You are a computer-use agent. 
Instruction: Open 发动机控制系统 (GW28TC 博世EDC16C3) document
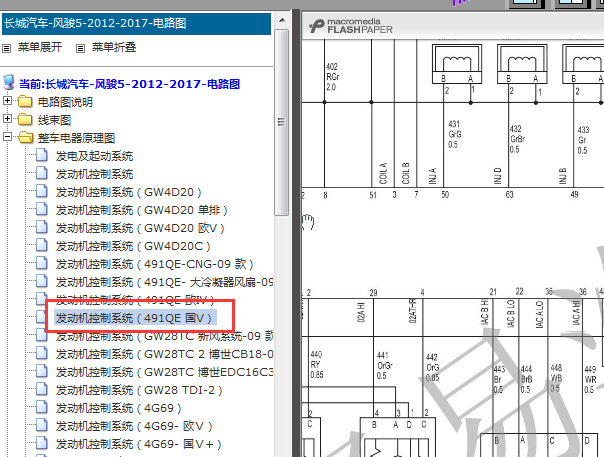click(164, 372)
